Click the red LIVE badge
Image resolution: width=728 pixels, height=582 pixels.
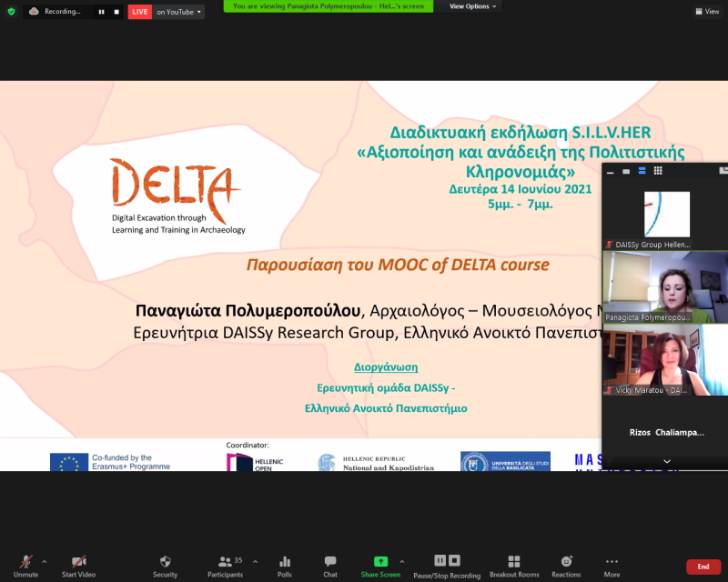pyautogui.click(x=140, y=12)
